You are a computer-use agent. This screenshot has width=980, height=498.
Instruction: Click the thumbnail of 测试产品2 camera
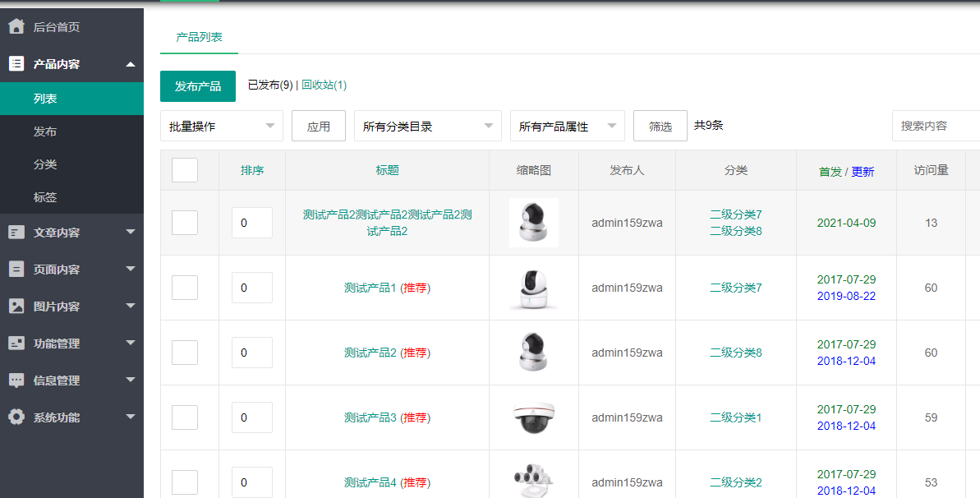point(533,353)
